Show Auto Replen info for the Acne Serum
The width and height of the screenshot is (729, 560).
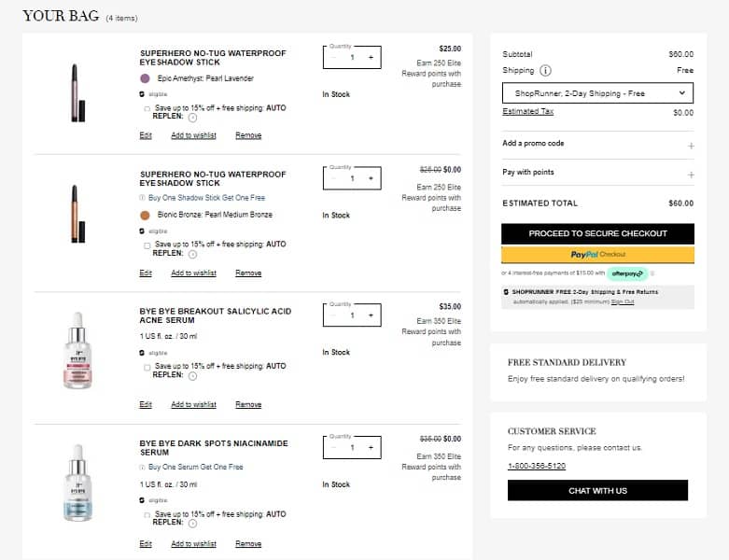coord(193,376)
